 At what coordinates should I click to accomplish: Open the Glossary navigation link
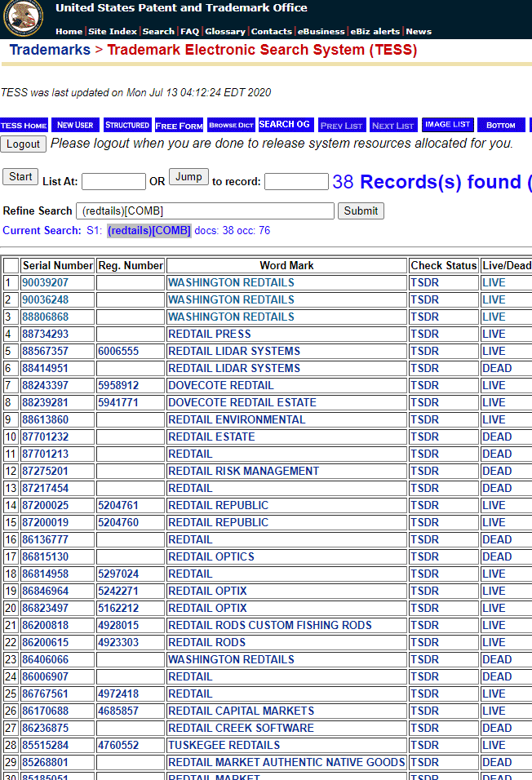225,31
